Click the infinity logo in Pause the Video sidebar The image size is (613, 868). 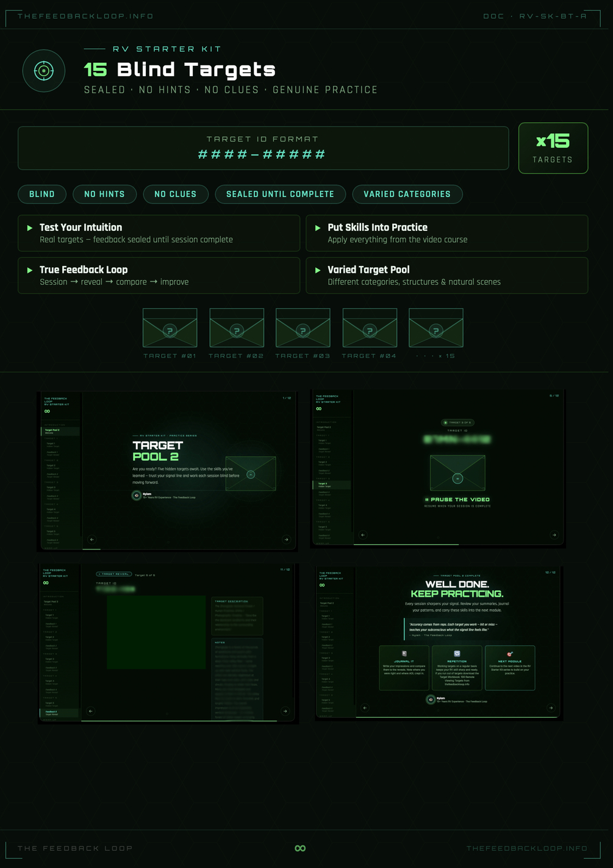(x=318, y=408)
